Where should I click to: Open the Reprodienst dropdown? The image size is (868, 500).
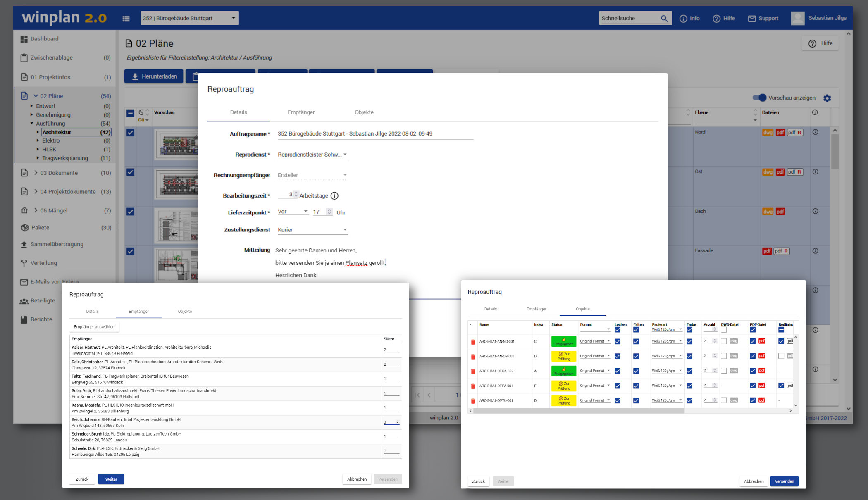[312, 155]
